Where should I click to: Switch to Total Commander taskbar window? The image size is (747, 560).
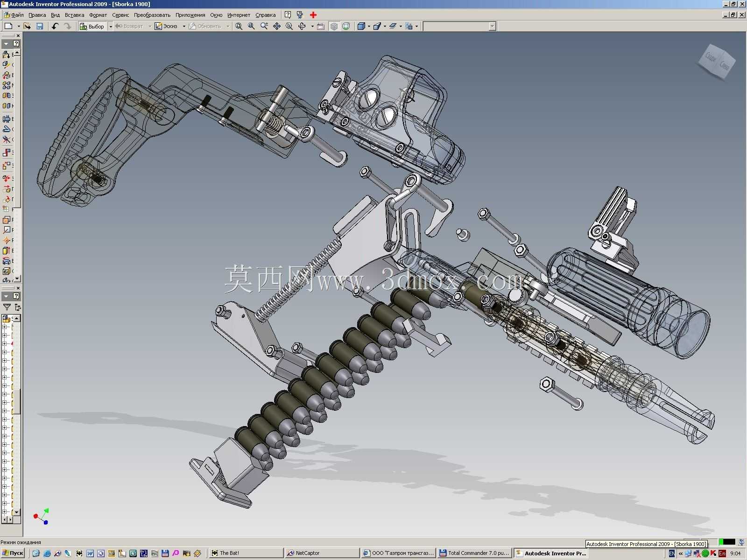pyautogui.click(x=474, y=553)
